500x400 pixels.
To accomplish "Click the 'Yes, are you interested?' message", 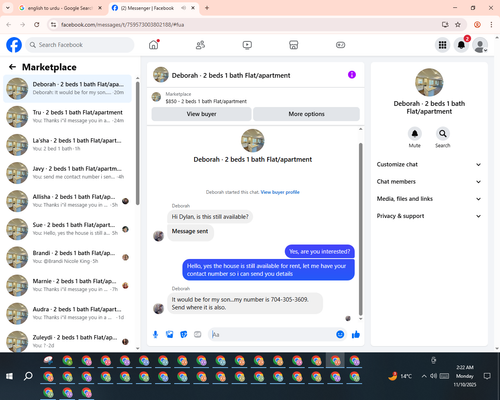I will [319, 251].
